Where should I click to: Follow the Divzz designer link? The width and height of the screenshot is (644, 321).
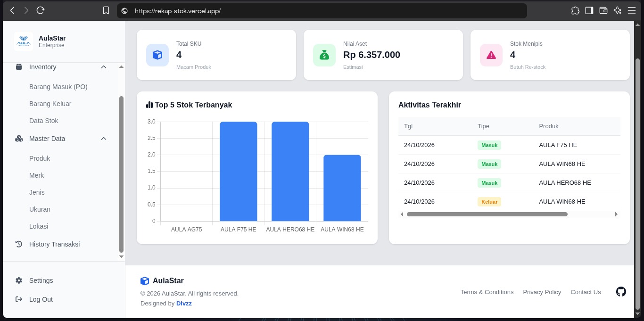(184, 304)
